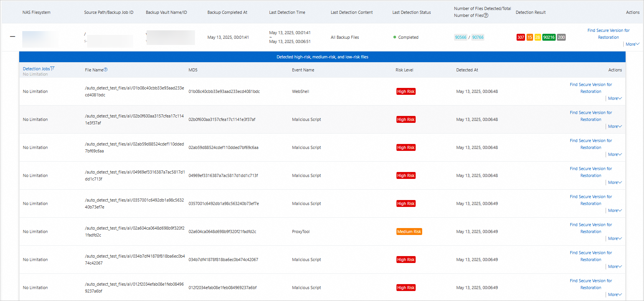Select MD5 value 01b08c40cbb33e93aad233ecd4081bdc
Viewport: 644px width, 301px height.
point(224,91)
